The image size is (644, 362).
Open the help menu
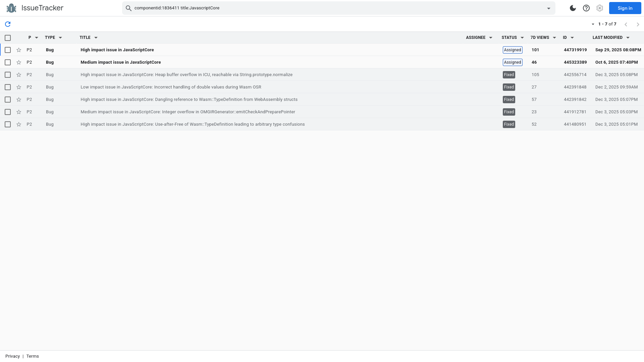point(586,8)
